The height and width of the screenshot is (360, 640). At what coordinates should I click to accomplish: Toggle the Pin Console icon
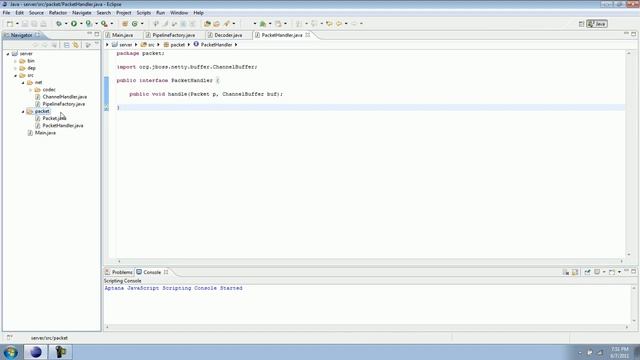tap(587, 272)
